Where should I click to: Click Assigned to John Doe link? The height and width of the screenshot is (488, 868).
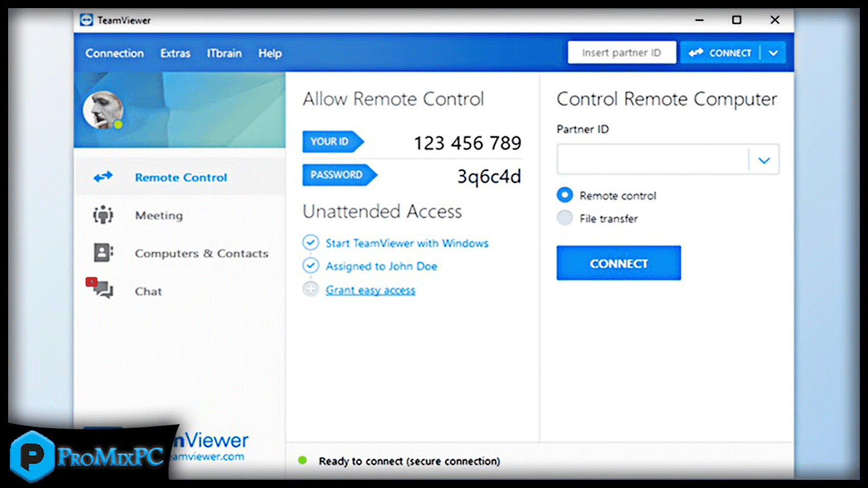point(381,266)
